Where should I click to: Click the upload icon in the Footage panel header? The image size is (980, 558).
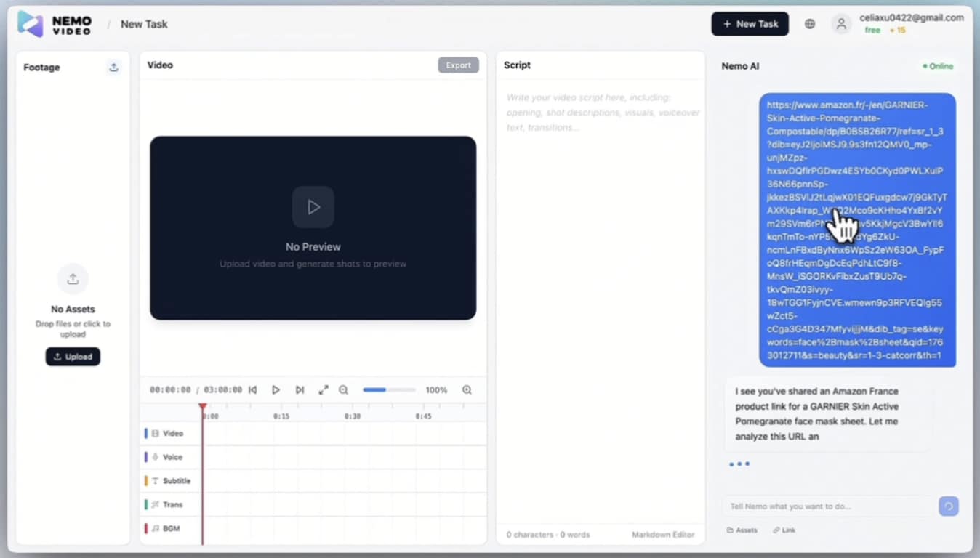click(x=113, y=67)
